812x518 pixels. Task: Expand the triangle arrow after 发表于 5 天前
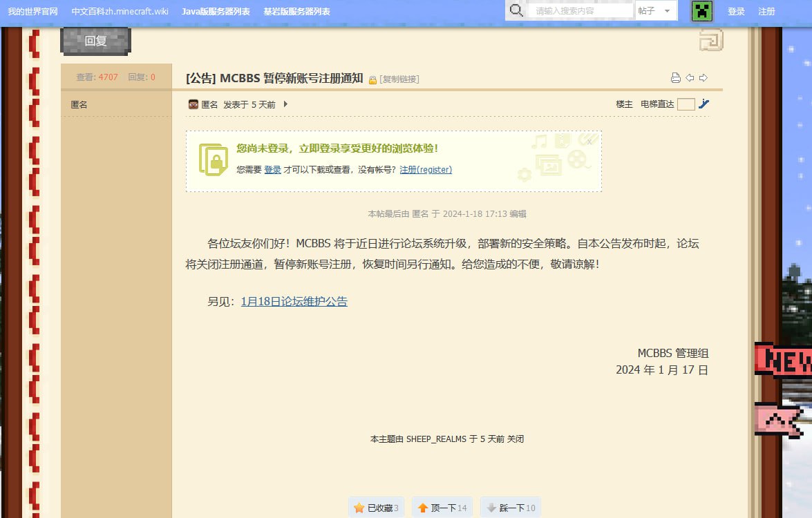[x=285, y=104]
